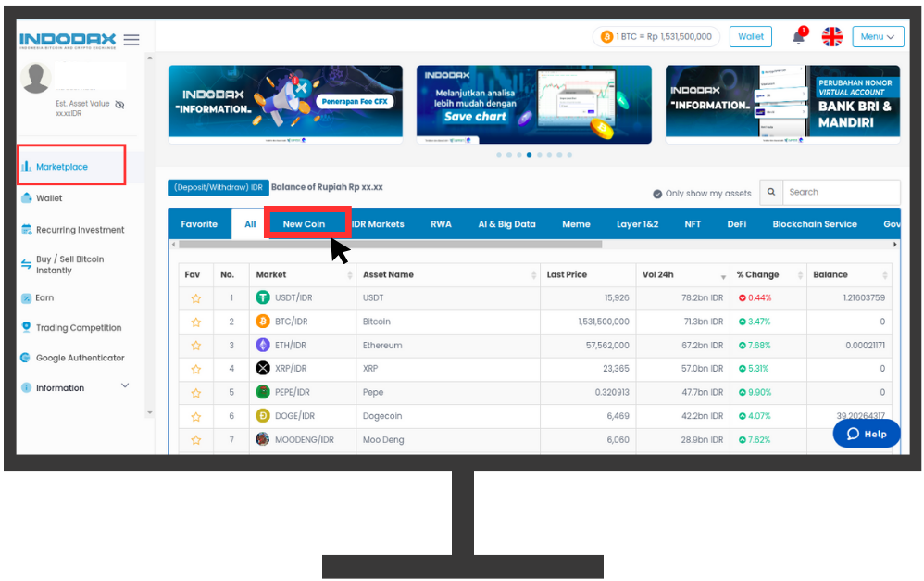The height and width of the screenshot is (581, 924).
Task: Click the MOODENG coin icon
Action: point(263,439)
